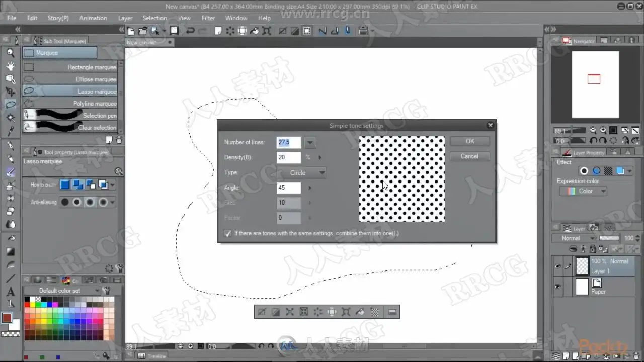Click the New file toolbar icon
Screen dimensions: 644x362
click(131, 31)
